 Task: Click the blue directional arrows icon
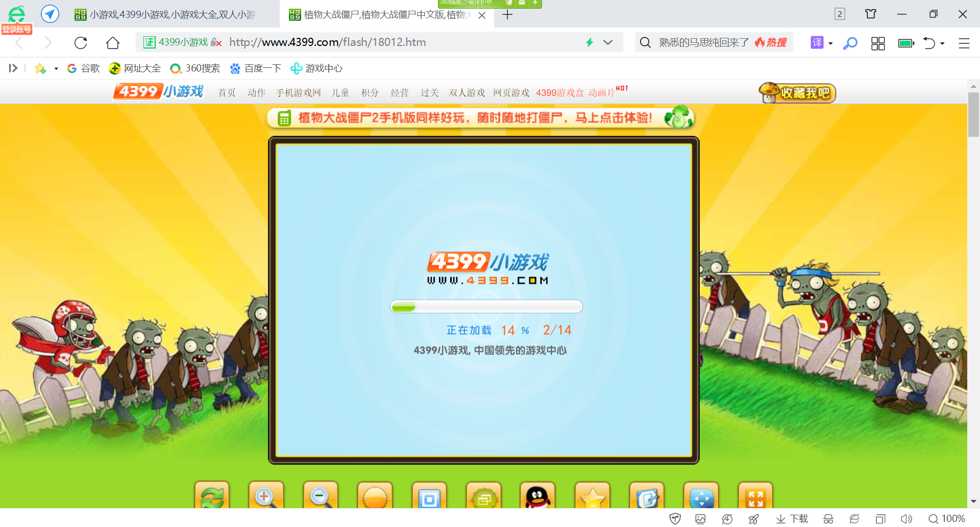tap(701, 495)
